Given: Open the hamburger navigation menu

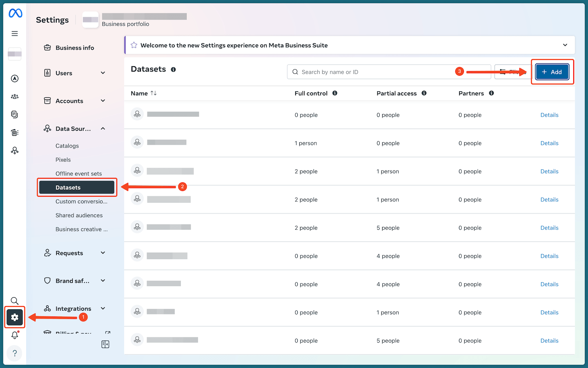Looking at the screenshot, I should click(15, 33).
